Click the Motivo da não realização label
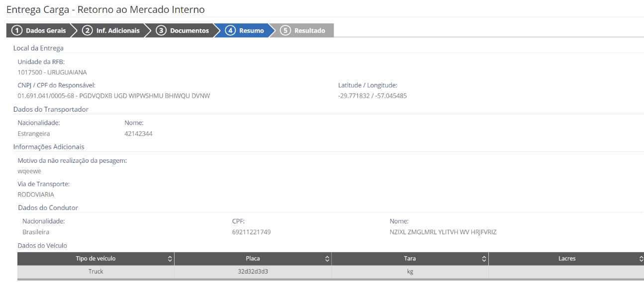Screen dimensions: 644x285 coord(72,160)
